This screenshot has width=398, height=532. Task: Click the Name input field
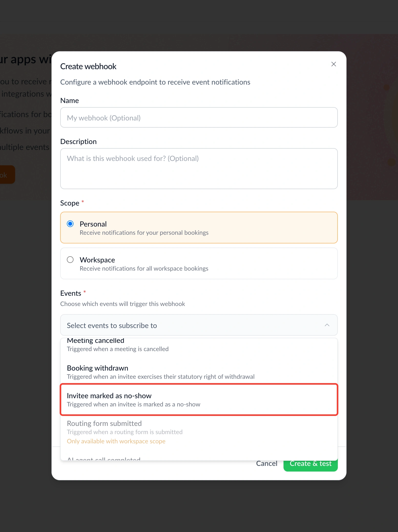click(199, 117)
